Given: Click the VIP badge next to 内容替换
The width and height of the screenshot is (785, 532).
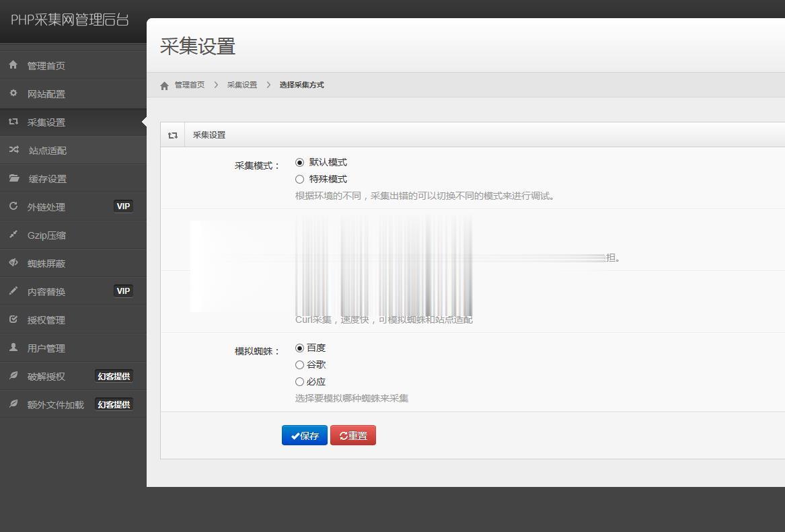Looking at the screenshot, I should pos(123,291).
